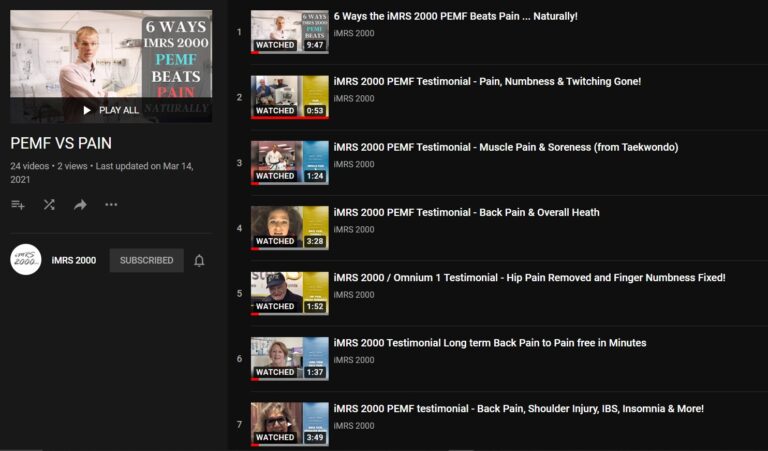The image size is (768, 451).
Task: Open the Omnium 1 Hip Pain testimonial title
Action: pyautogui.click(x=529, y=278)
